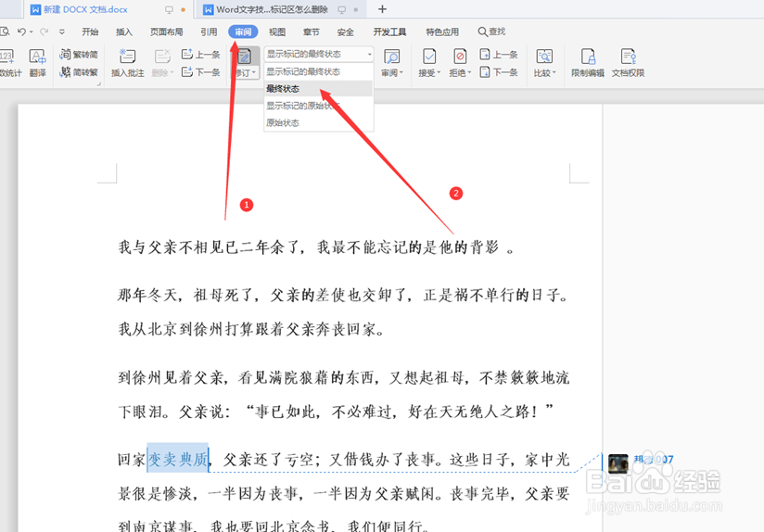The height and width of the screenshot is (532, 764).
Task: Select 显示标记的原始状态 in the dropdown list
Action: click(319, 106)
